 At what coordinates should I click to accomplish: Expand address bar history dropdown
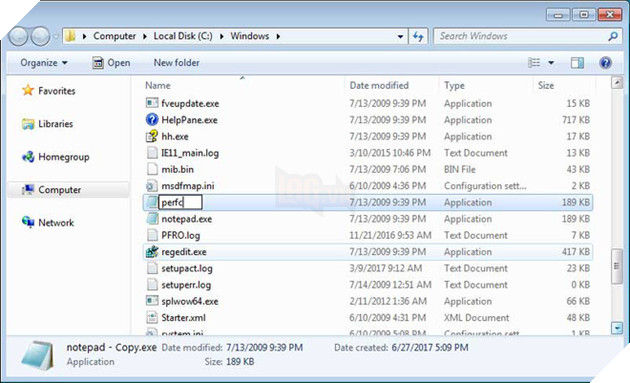point(400,37)
